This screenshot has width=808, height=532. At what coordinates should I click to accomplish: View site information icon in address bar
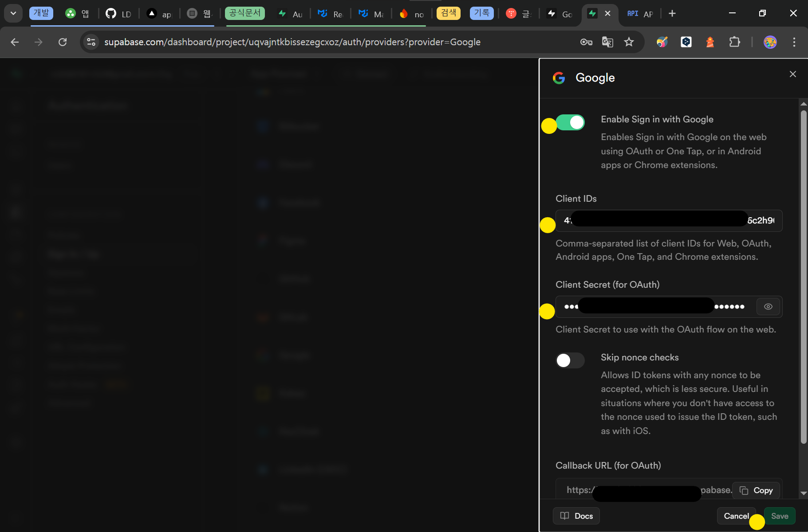pyautogui.click(x=91, y=42)
